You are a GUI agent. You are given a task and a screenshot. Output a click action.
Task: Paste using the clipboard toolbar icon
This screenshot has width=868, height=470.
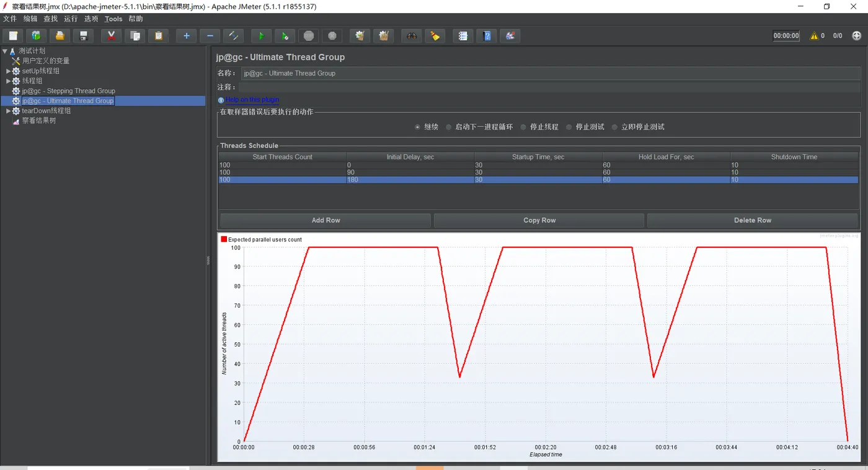tap(158, 36)
